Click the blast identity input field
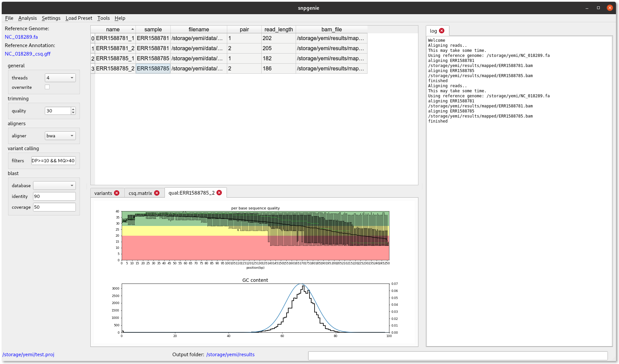619x364 pixels. pos(54,196)
